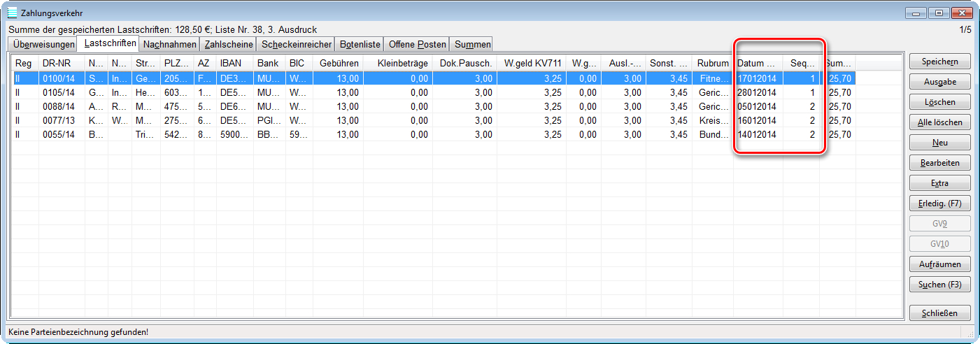Viewport: 980px width, 344px height.
Task: Click the Aufräumen button
Action: (939, 264)
